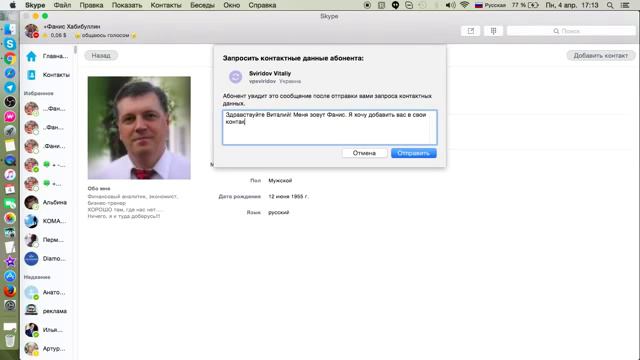The width and height of the screenshot is (640, 360).
Task: Open iTunes music icon in the dock
Action: click(x=10, y=175)
